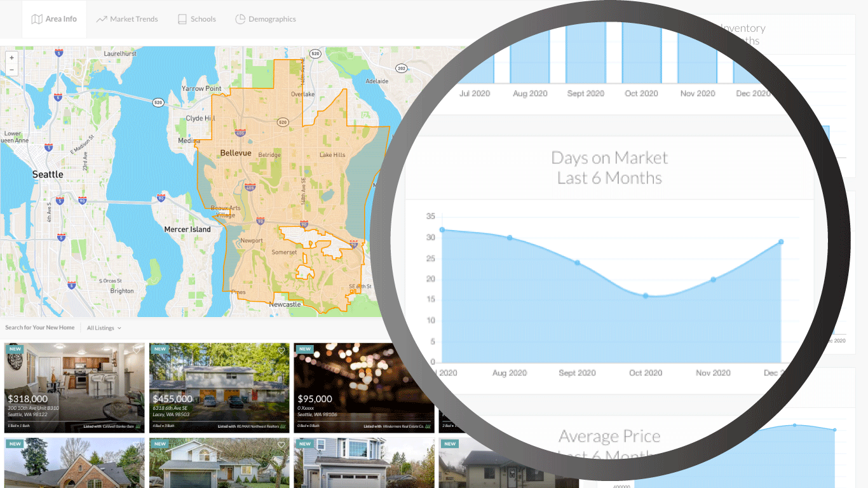Click "Listed with Coldwell Banker Bain" text
This screenshot has width=868, height=488.
coord(109,426)
